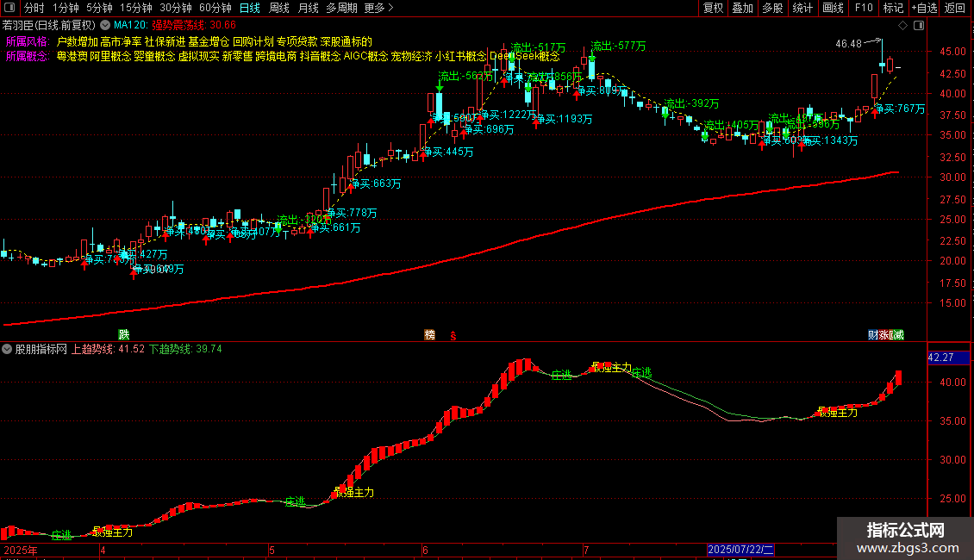The height and width of the screenshot is (560, 974).
Task: Click the 叠加 overlay button
Action: [x=742, y=8]
